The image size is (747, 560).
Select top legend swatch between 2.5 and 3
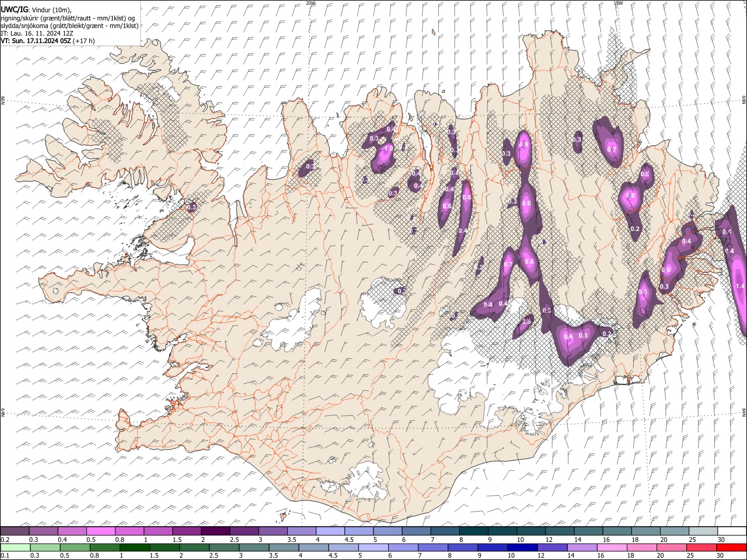click(244, 531)
